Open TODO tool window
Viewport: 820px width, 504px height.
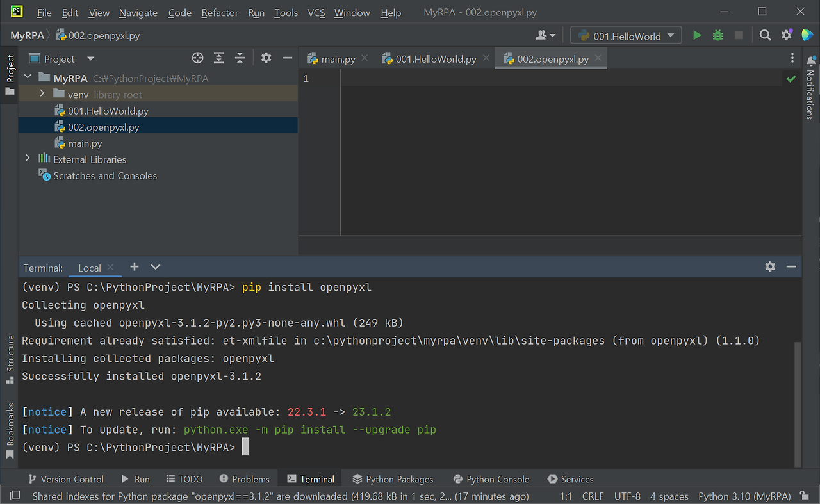184,479
